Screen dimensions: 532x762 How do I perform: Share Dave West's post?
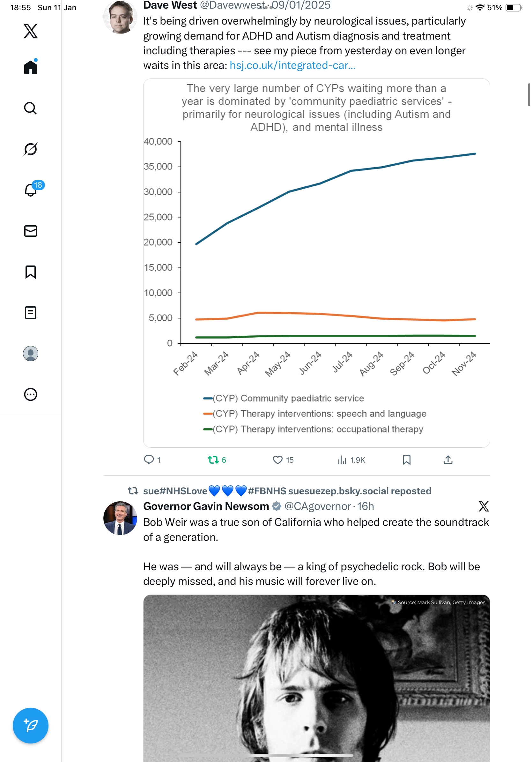point(448,459)
